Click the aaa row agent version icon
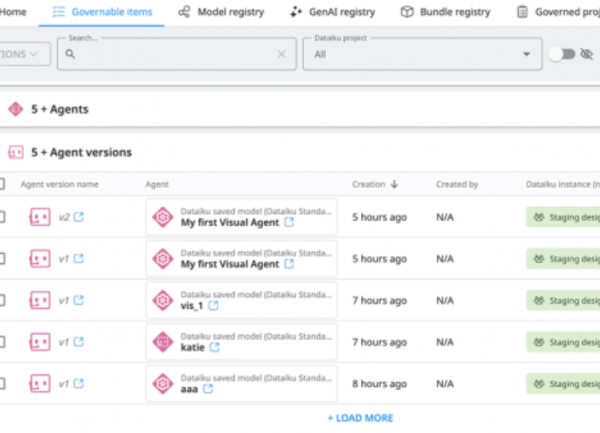Image resolution: width=600 pixels, height=433 pixels. click(40, 383)
